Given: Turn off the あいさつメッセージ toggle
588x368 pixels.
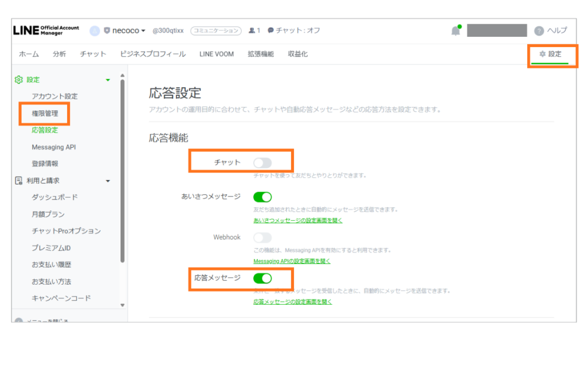Looking at the screenshot, I should click(x=262, y=197).
